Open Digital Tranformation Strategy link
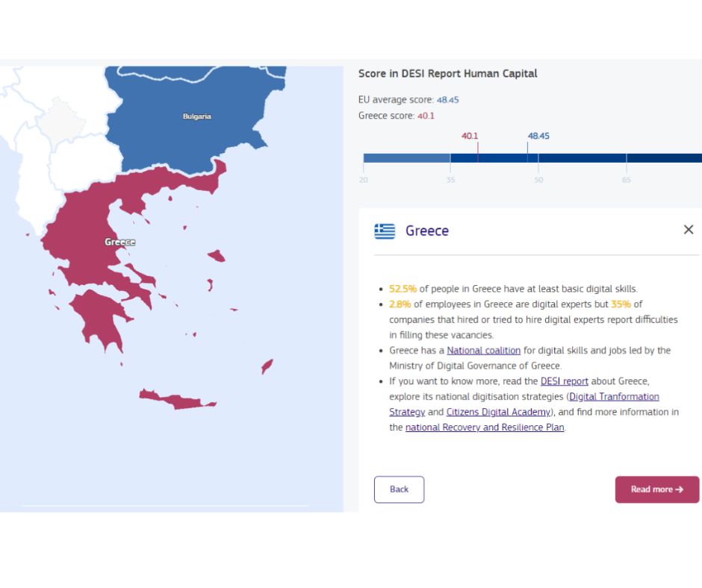Viewport: 702px width, 588px height. pyautogui.click(x=613, y=396)
